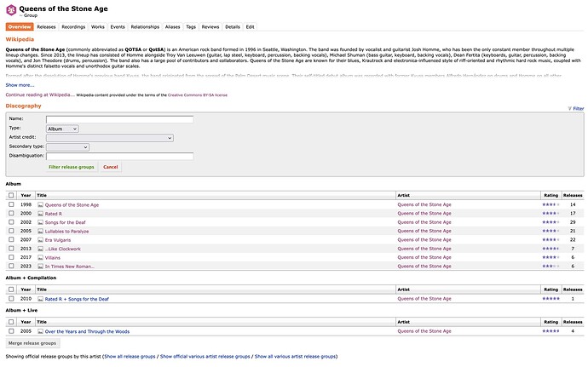Open the artist link in the Villains row

[x=424, y=257]
